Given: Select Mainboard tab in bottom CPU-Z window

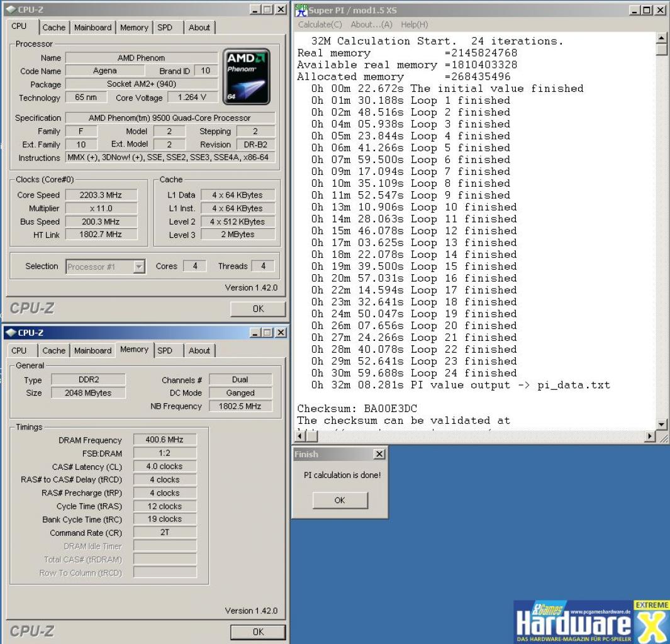Looking at the screenshot, I should coord(92,350).
